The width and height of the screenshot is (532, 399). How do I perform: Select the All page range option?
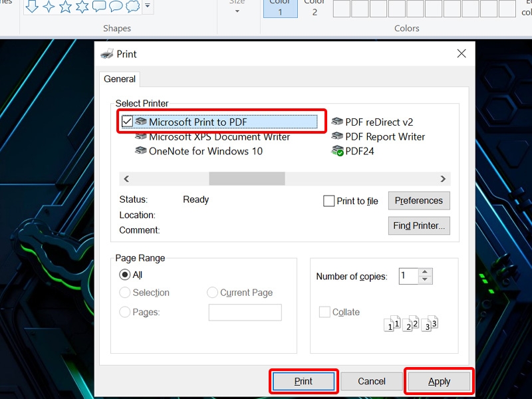[x=125, y=275]
